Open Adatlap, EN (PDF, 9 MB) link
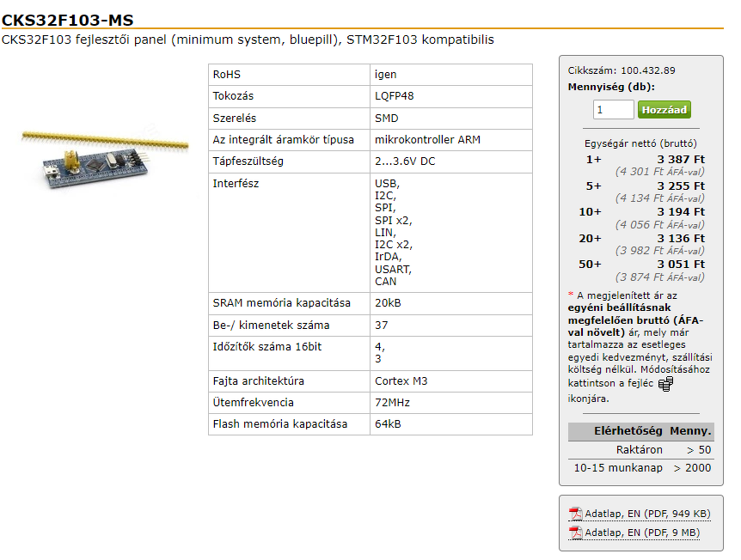The image size is (741, 560). point(642,533)
